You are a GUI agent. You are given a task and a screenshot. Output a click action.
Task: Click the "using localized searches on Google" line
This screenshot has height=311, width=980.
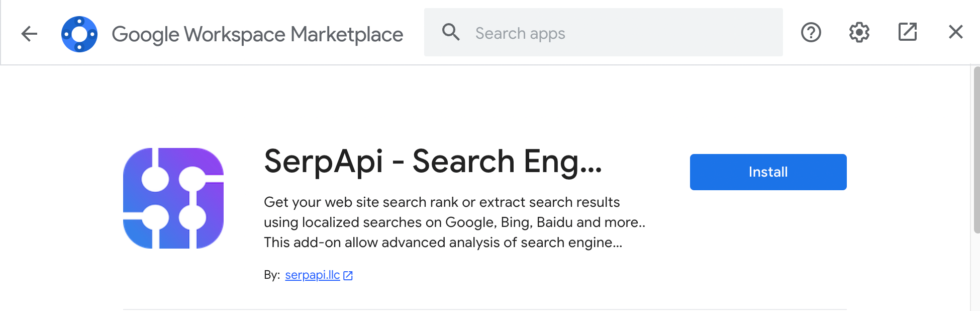pos(454,222)
